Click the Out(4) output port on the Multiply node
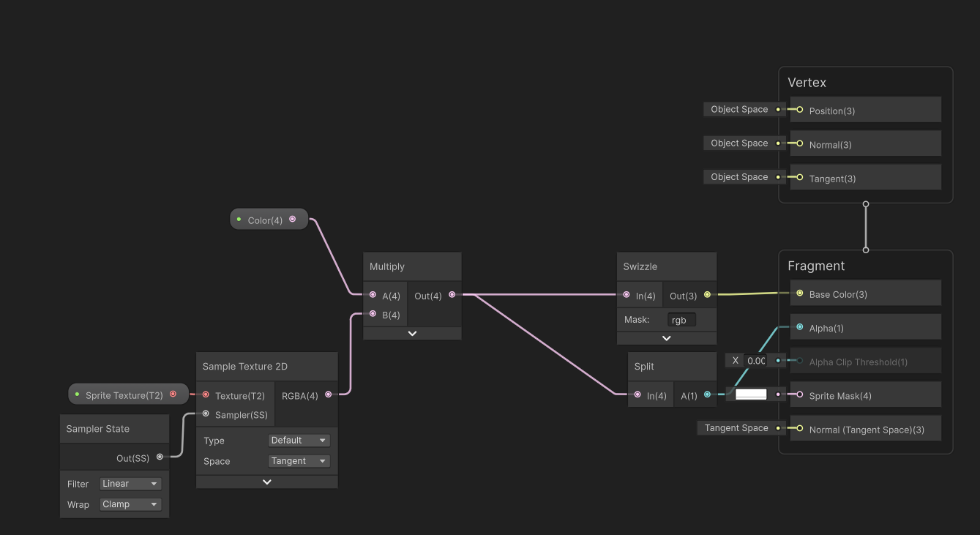Image resolution: width=980 pixels, height=535 pixels. (452, 294)
